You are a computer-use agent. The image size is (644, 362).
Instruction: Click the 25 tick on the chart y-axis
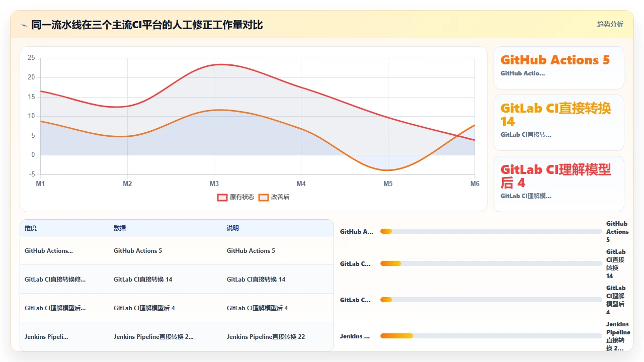click(31, 58)
